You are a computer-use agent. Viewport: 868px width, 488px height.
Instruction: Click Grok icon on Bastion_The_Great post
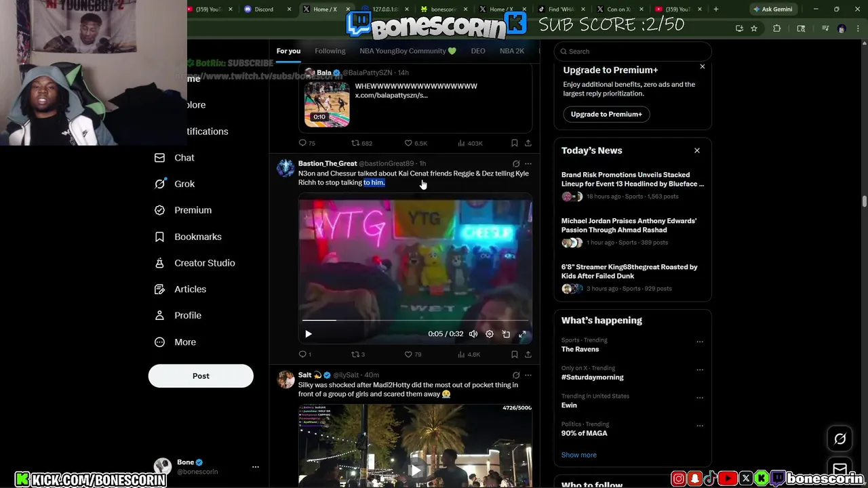(x=516, y=163)
